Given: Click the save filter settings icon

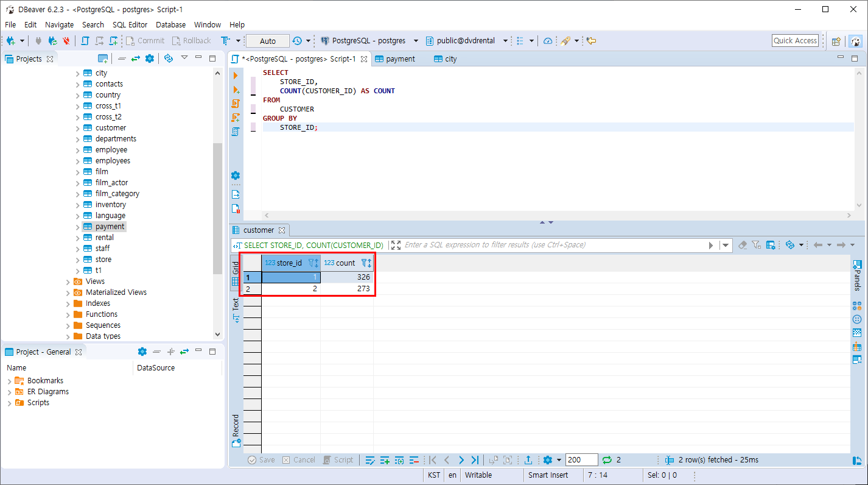Looking at the screenshot, I should 771,245.
